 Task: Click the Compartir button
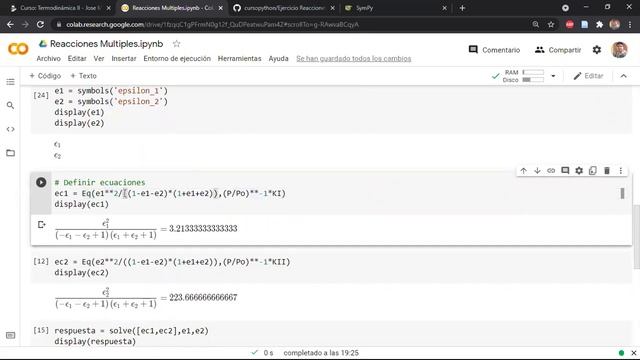pyautogui.click(x=558, y=50)
